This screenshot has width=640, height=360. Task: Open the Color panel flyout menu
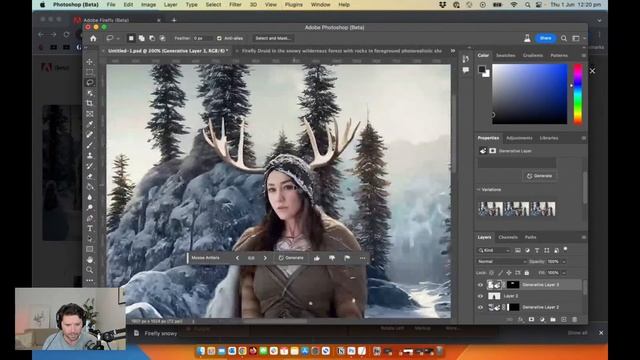pos(584,56)
